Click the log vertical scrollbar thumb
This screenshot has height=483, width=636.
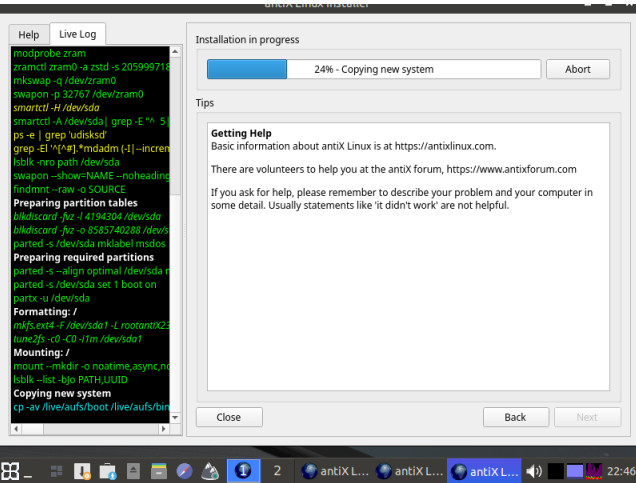(x=175, y=126)
